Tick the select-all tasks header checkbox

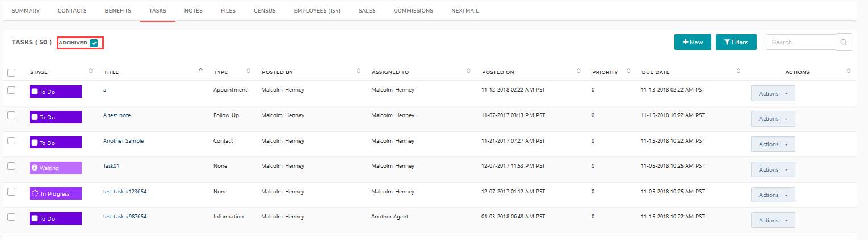tap(11, 72)
